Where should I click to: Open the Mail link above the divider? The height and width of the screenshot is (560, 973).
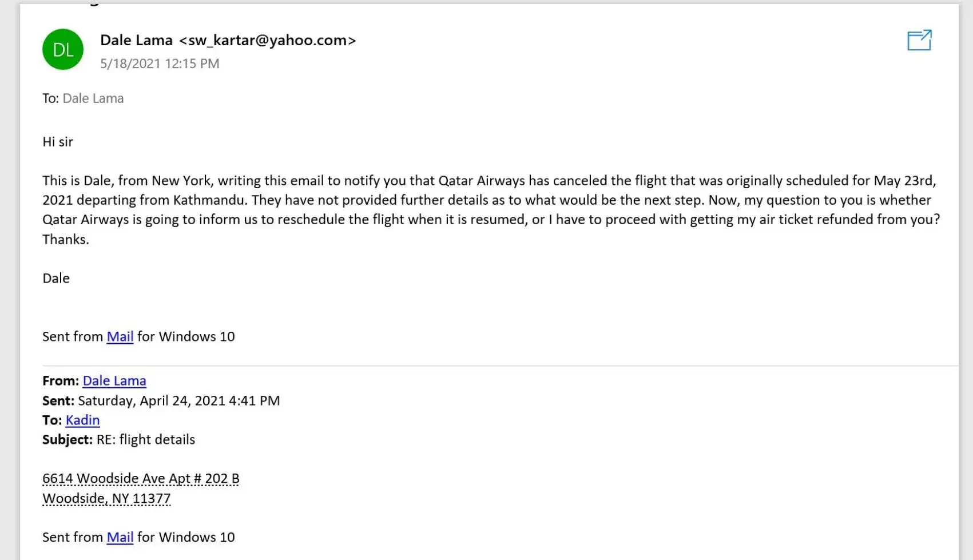(120, 336)
